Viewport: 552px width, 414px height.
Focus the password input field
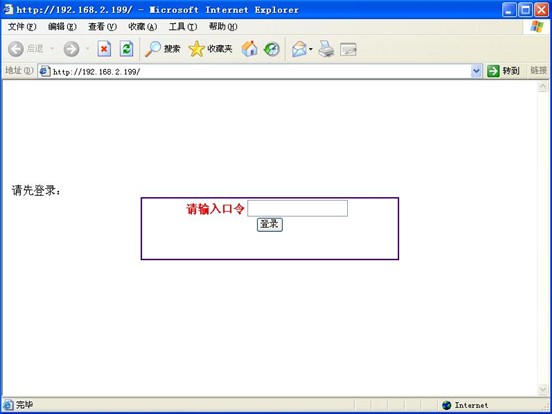click(x=297, y=208)
